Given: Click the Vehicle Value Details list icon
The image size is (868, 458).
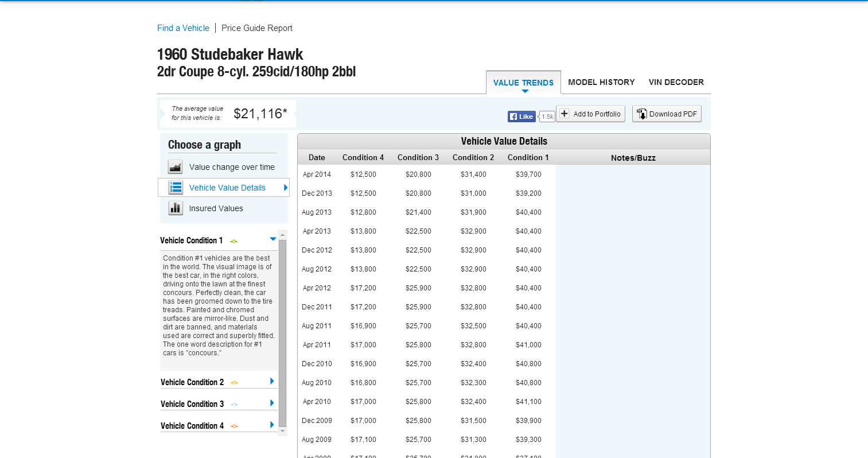Looking at the screenshot, I should (x=176, y=188).
